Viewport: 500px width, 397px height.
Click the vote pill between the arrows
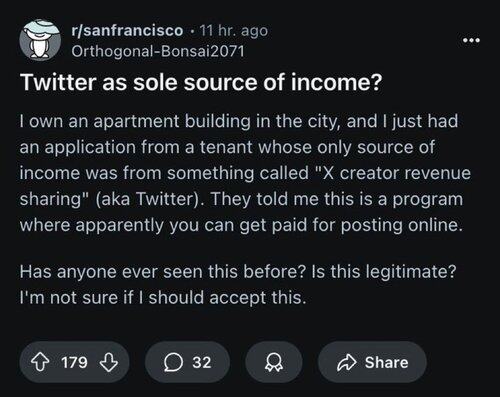(x=74, y=362)
